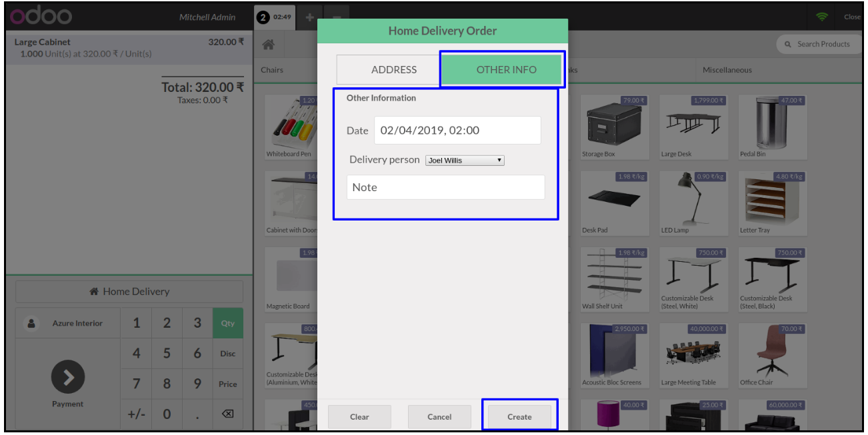
Task: Click the Date input field
Action: coord(457,131)
